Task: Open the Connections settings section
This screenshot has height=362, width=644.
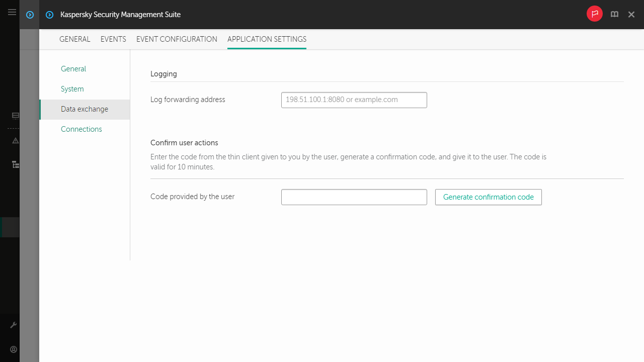Action: click(81, 129)
